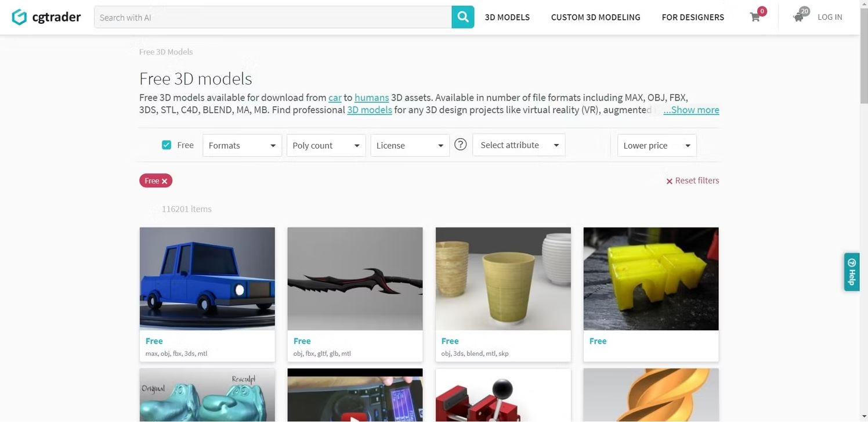
Task: Open the License dropdown
Action: (410, 146)
